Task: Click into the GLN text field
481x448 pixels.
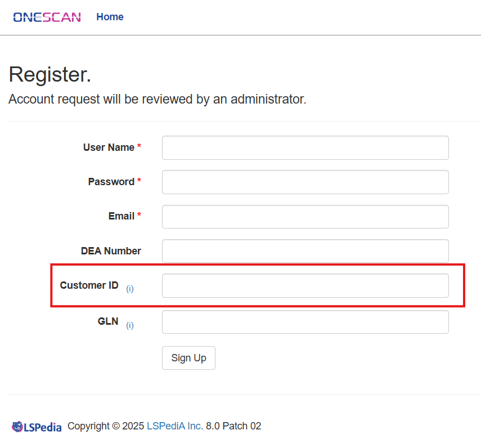Action: (305, 322)
